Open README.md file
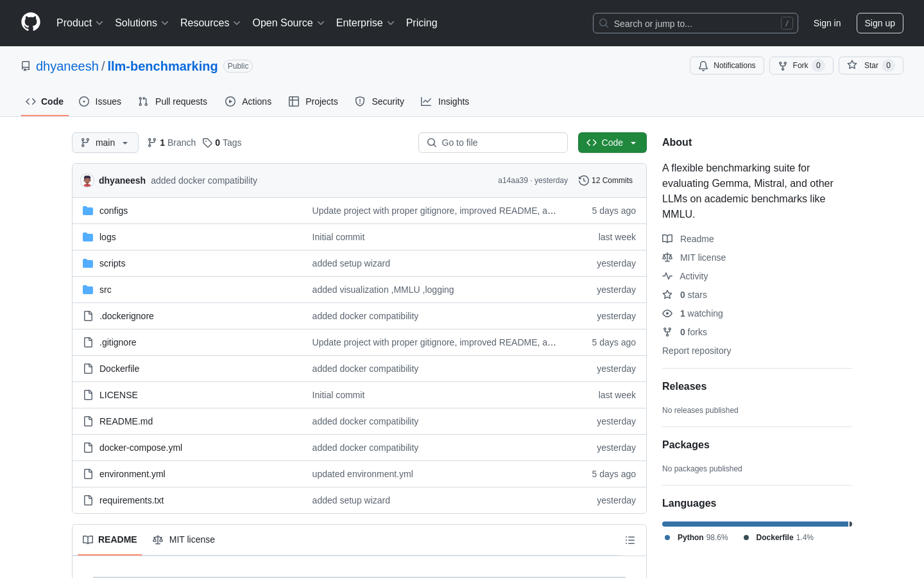The height and width of the screenshot is (578, 924). (126, 421)
